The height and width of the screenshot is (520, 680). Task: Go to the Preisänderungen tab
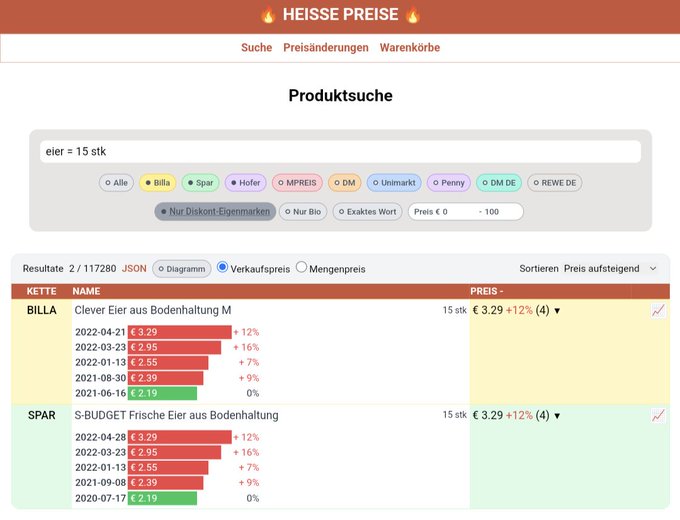(x=326, y=48)
